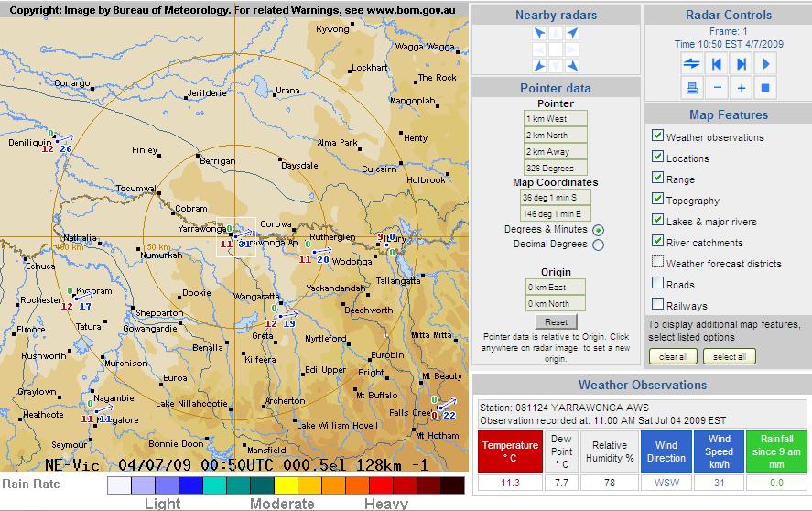Go to the north-east nearby radar

[x=572, y=34]
